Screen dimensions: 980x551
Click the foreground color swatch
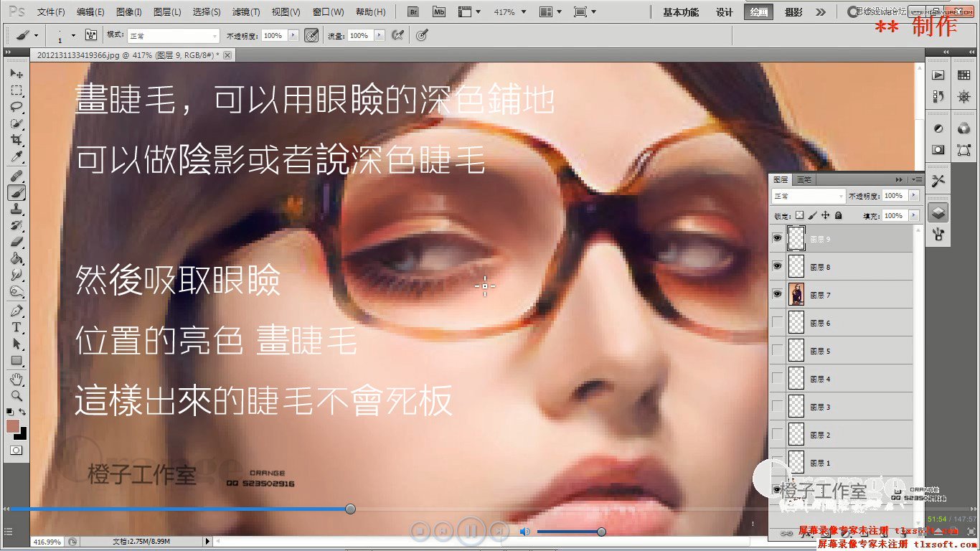point(13,426)
